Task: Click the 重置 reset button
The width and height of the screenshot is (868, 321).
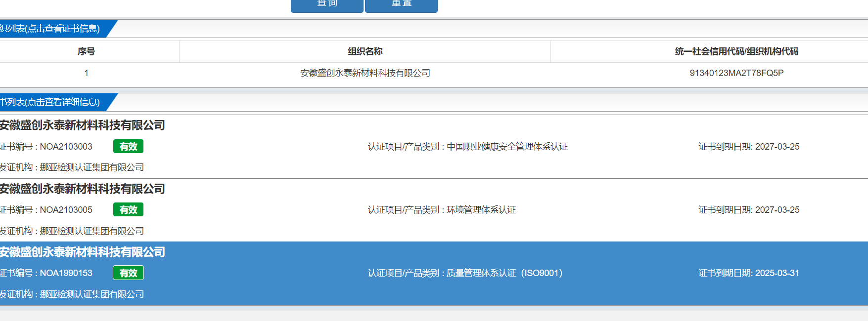Action: 401,5
